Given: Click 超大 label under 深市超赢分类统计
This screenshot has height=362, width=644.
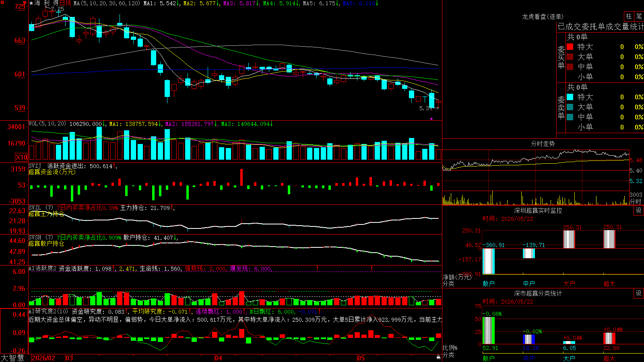Looking at the screenshot, I should (x=609, y=358).
